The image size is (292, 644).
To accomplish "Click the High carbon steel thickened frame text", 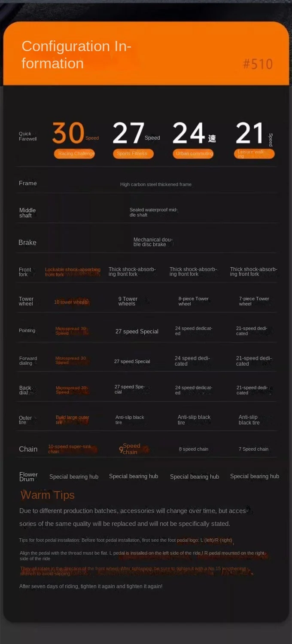I will coord(156,184).
